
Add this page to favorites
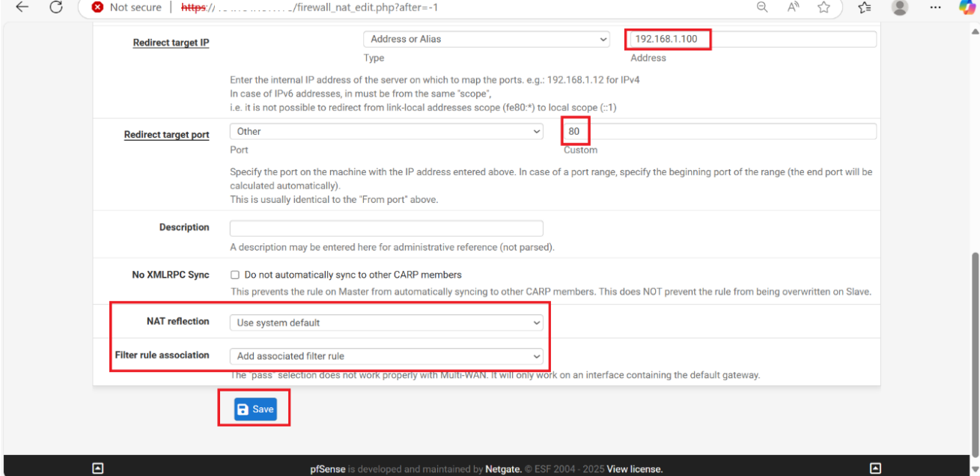click(x=824, y=7)
